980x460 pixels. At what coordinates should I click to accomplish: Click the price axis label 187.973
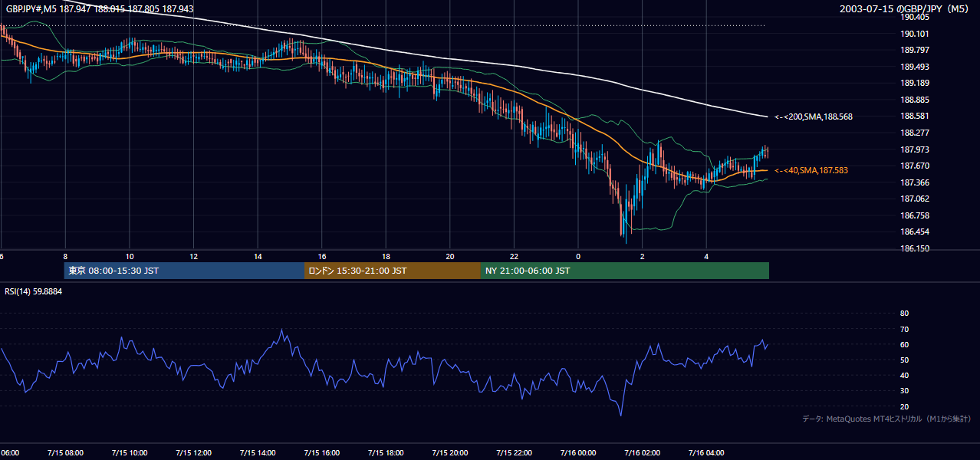[x=916, y=149]
